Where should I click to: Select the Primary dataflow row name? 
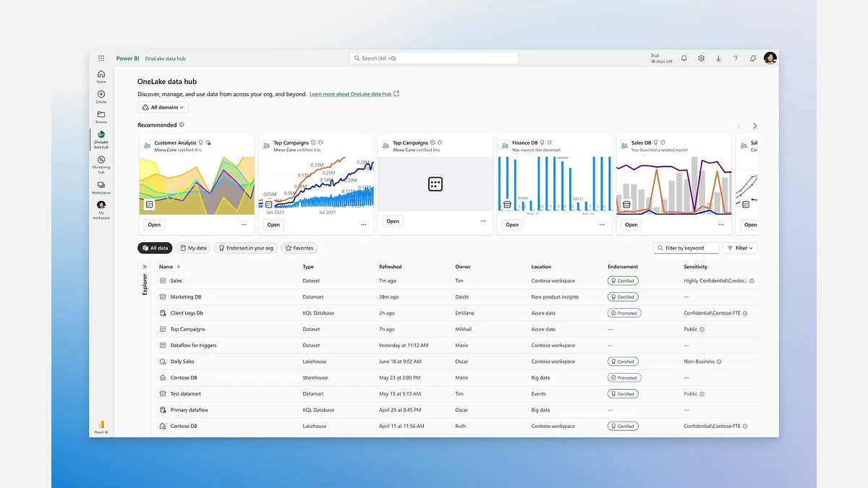[190, 410]
